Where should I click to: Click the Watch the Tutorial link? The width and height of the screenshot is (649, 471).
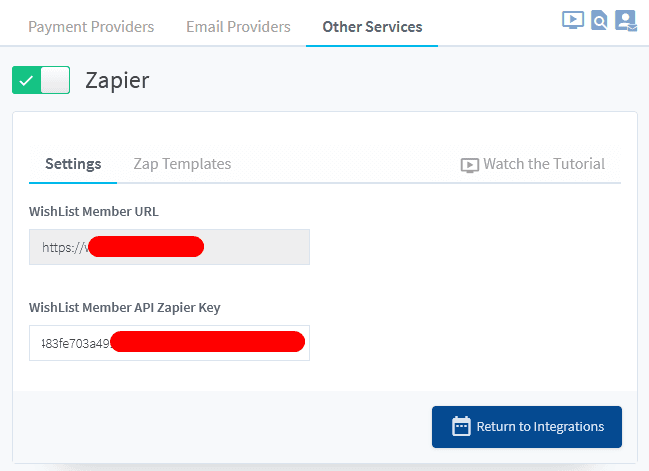533,164
